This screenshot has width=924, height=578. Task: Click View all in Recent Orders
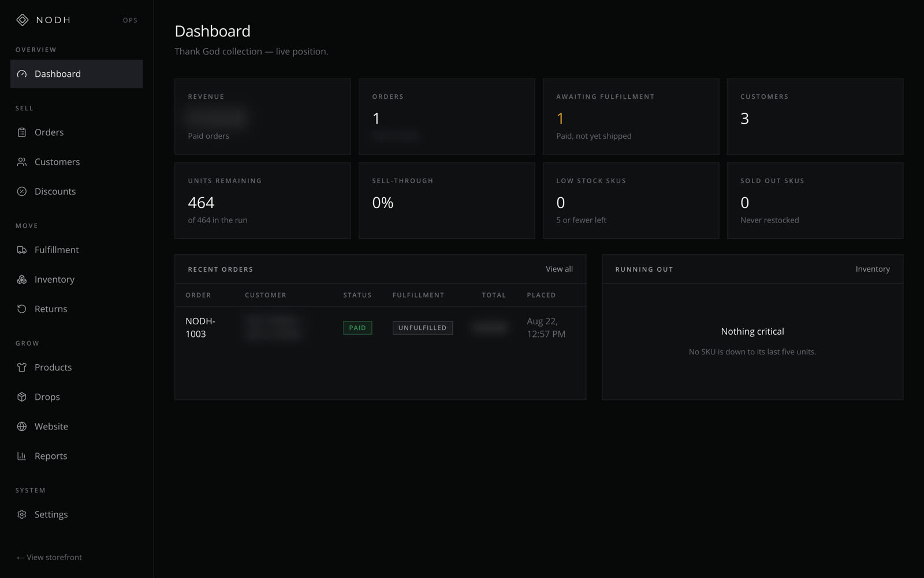[559, 269]
